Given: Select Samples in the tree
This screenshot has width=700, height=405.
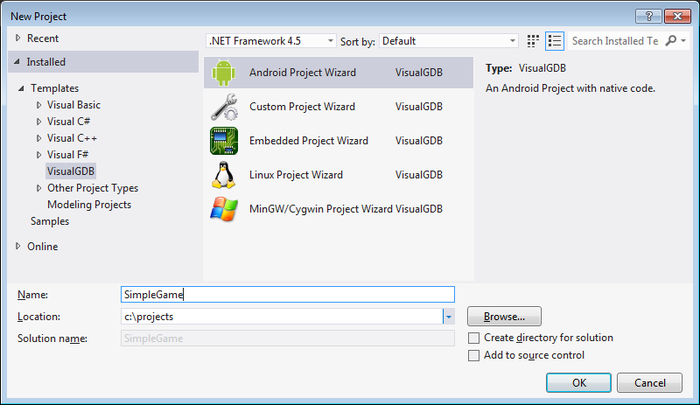Looking at the screenshot, I should pyautogui.click(x=50, y=221).
